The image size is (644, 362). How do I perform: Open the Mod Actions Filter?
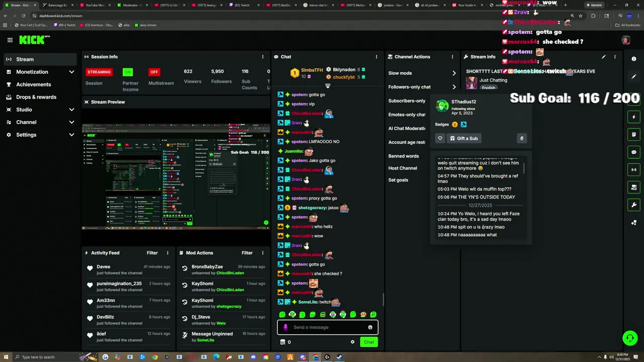(247, 253)
